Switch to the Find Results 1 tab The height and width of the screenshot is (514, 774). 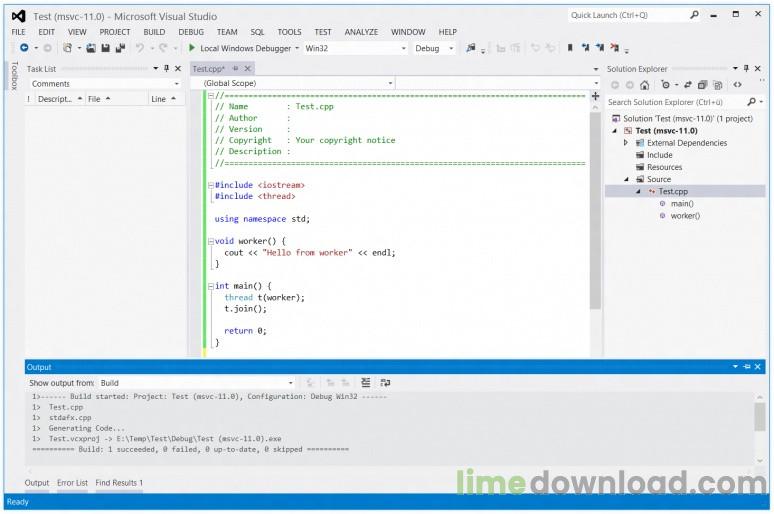[119, 483]
